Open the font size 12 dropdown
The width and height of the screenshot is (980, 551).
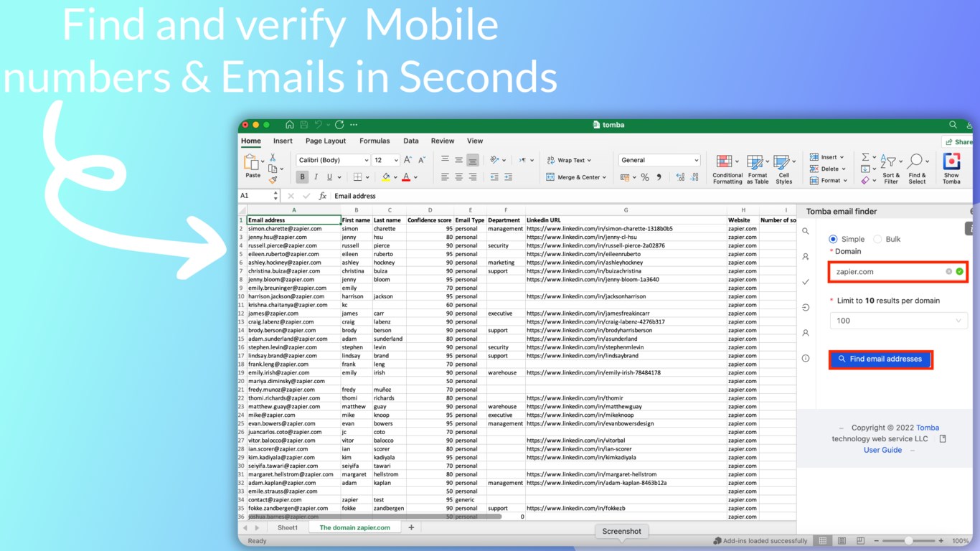[386, 160]
